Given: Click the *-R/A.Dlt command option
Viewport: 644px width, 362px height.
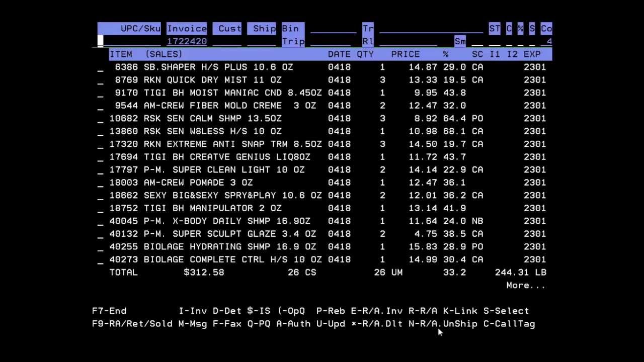Looking at the screenshot, I should [376, 324].
